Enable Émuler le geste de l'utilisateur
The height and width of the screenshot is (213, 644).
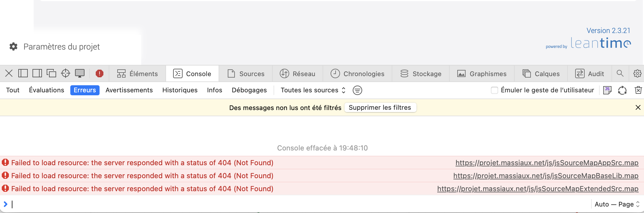click(x=494, y=90)
